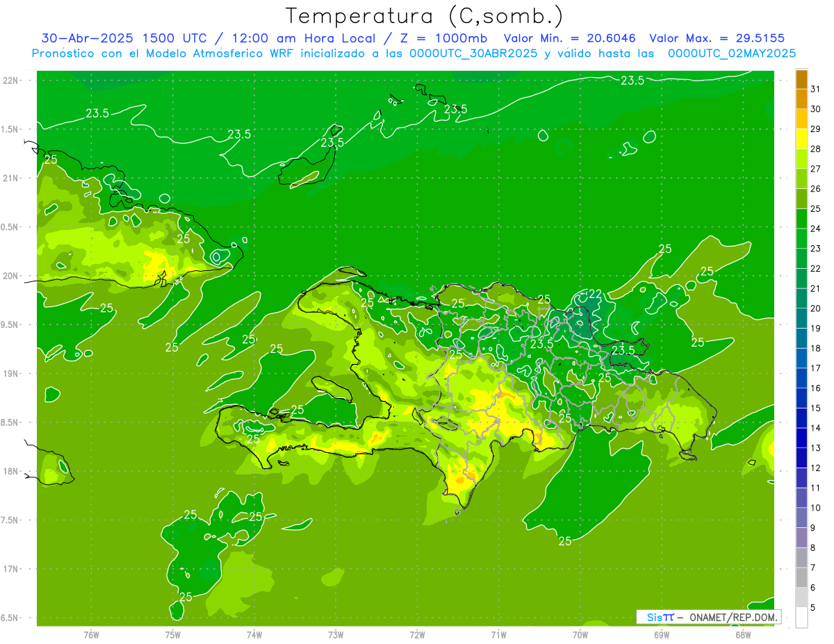Click the "Valor Min. = 20.6046" text
The width and height of the screenshot is (834, 644).
tap(569, 38)
